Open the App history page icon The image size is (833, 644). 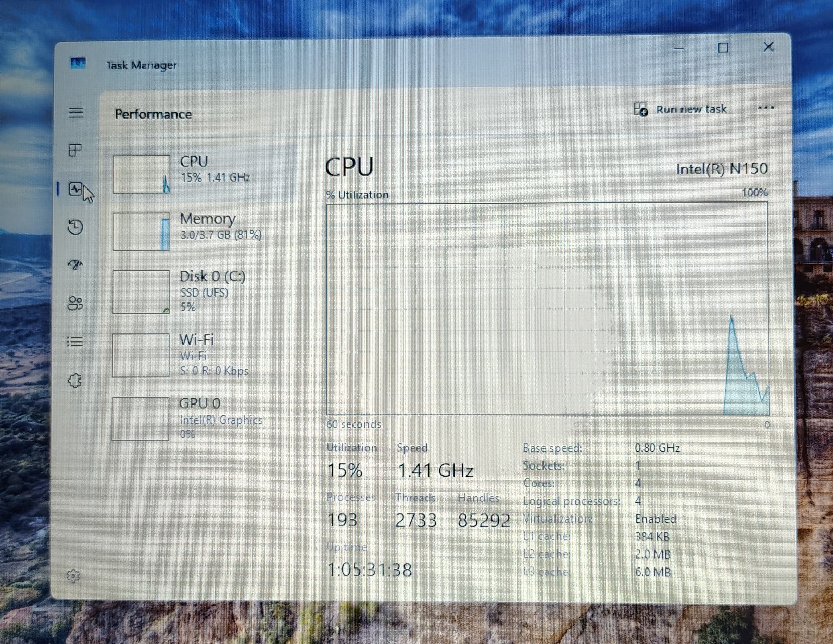[x=75, y=227]
